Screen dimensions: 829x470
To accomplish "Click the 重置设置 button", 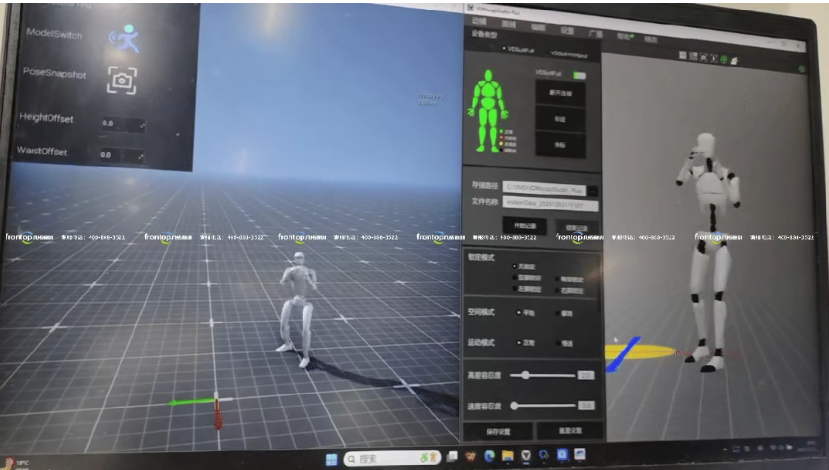I will 567,431.
